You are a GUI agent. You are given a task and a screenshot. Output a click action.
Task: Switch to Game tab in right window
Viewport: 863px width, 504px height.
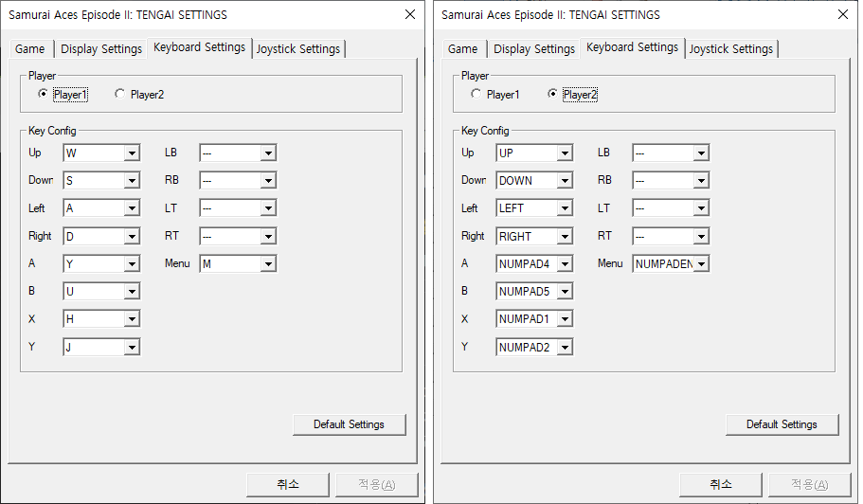[x=463, y=49]
